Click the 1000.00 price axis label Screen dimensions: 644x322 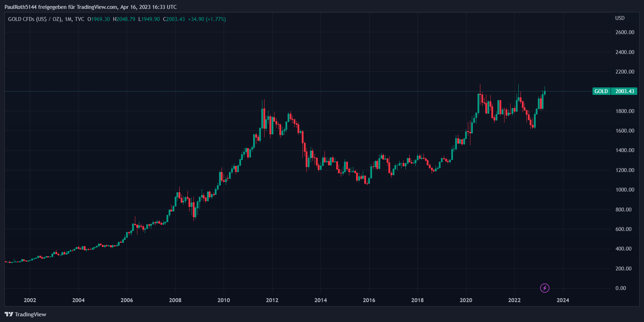625,190
